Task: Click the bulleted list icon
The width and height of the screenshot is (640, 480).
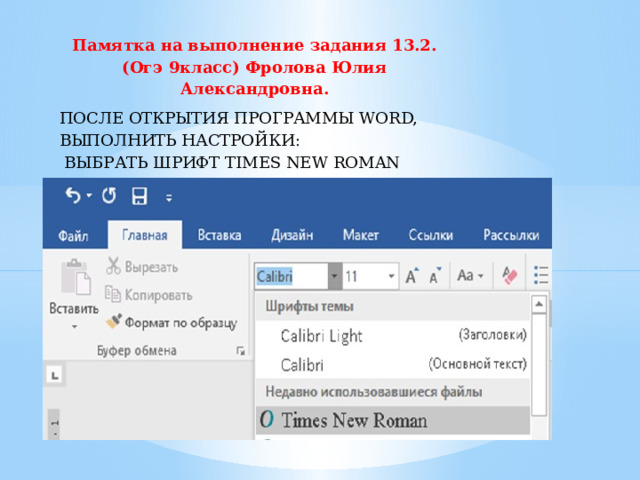Action: tap(541, 276)
